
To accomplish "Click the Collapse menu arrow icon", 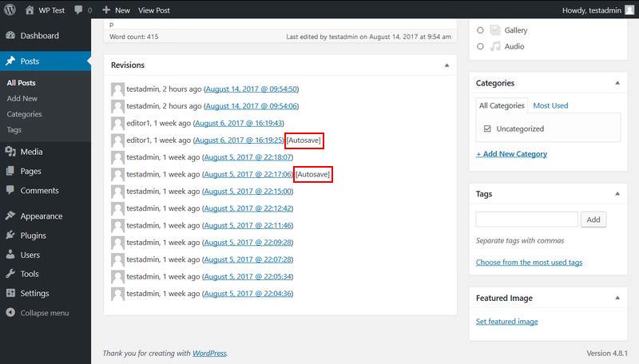I will click(10, 313).
